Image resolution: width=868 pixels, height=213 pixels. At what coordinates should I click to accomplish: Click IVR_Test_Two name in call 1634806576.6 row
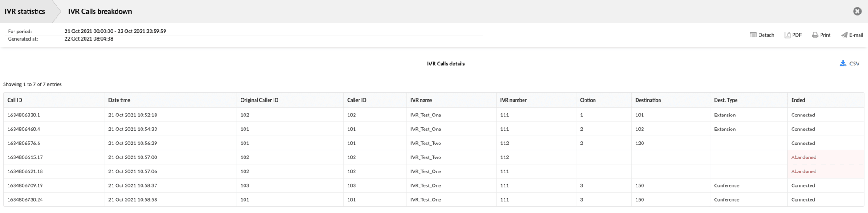(x=426, y=143)
